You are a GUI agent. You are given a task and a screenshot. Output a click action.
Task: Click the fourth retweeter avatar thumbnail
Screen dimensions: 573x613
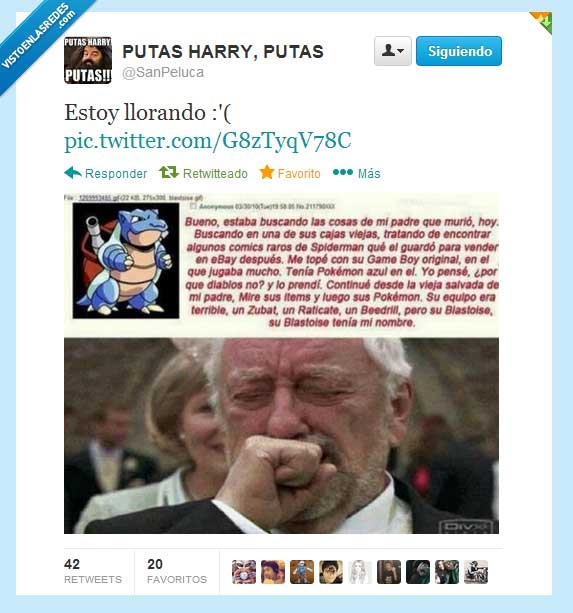pyautogui.click(x=331, y=572)
